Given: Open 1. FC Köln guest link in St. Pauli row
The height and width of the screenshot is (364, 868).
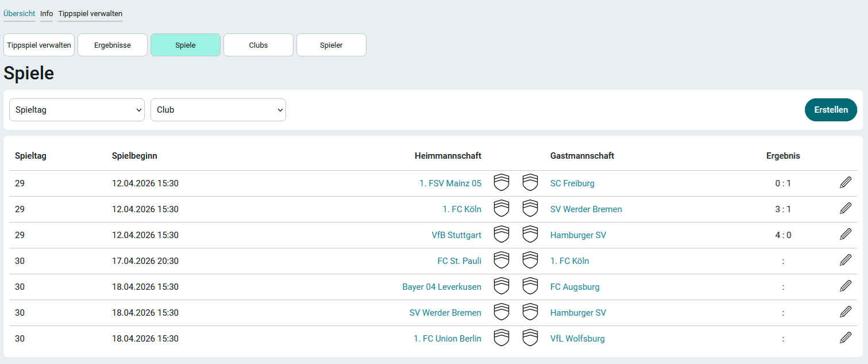Looking at the screenshot, I should 570,261.
